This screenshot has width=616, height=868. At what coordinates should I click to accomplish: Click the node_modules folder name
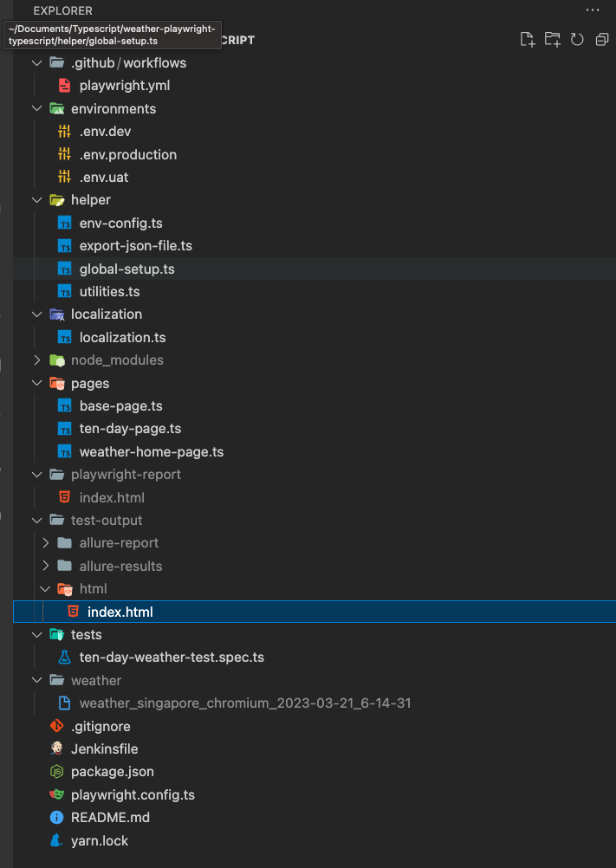117,360
